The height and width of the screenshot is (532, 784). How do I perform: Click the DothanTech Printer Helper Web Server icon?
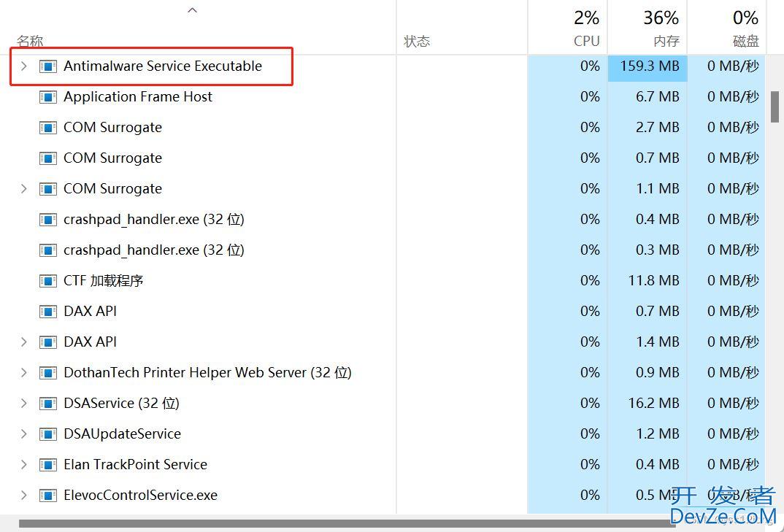[x=48, y=372]
